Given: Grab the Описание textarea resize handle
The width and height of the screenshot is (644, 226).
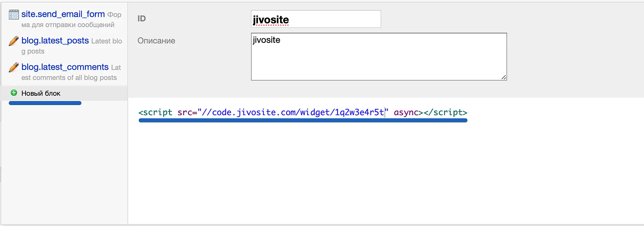Looking at the screenshot, I should 504,77.
